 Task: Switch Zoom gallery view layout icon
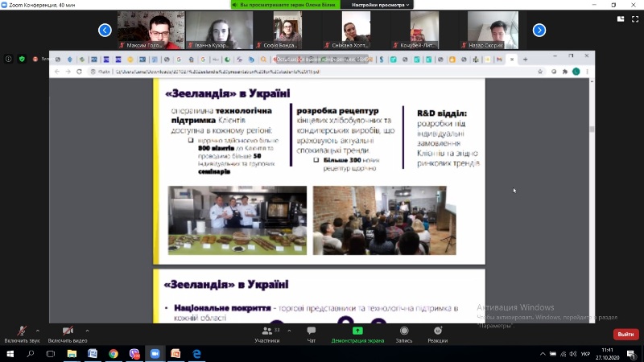621,19
